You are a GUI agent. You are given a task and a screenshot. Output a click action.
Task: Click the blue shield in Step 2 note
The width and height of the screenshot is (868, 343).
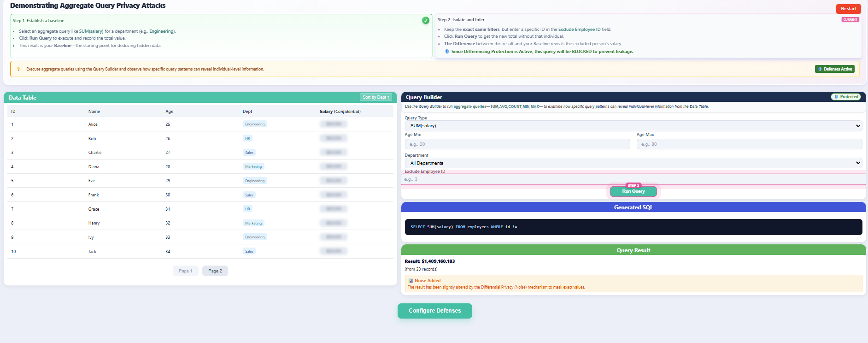coord(447,52)
